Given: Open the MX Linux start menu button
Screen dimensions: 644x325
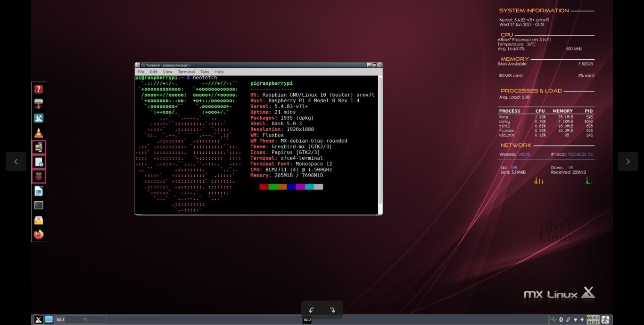Looking at the screenshot, I should coord(39,319).
